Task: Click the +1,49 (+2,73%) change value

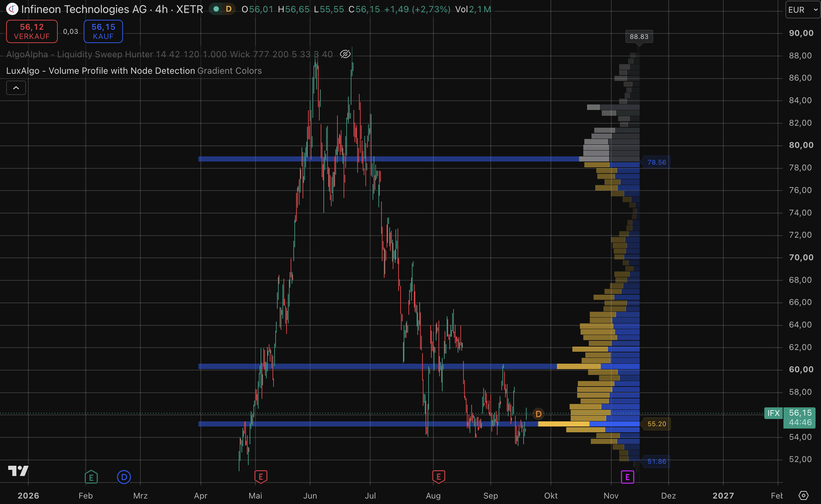Action: tap(417, 9)
